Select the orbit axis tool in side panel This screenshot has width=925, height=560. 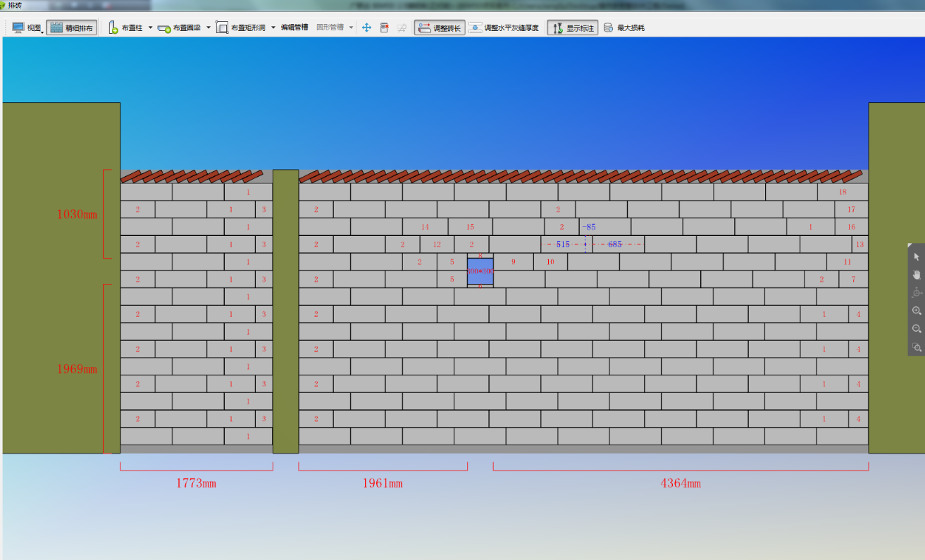tap(917, 292)
